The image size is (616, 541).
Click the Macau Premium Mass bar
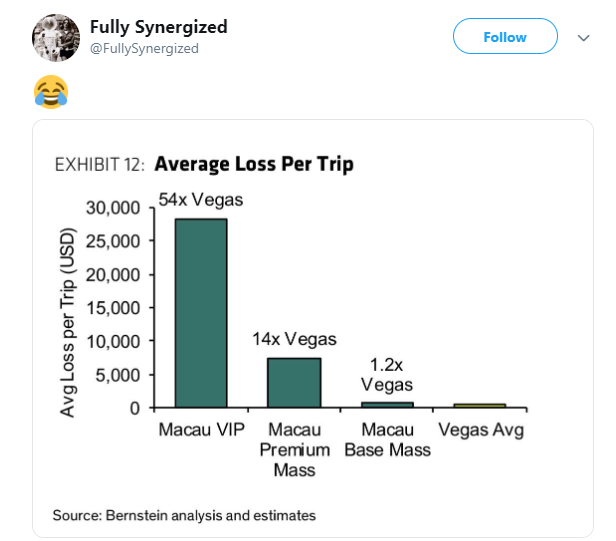pyautogui.click(x=294, y=383)
